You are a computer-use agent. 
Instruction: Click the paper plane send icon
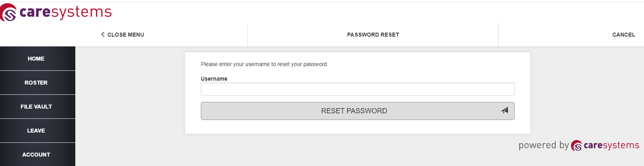(x=505, y=111)
